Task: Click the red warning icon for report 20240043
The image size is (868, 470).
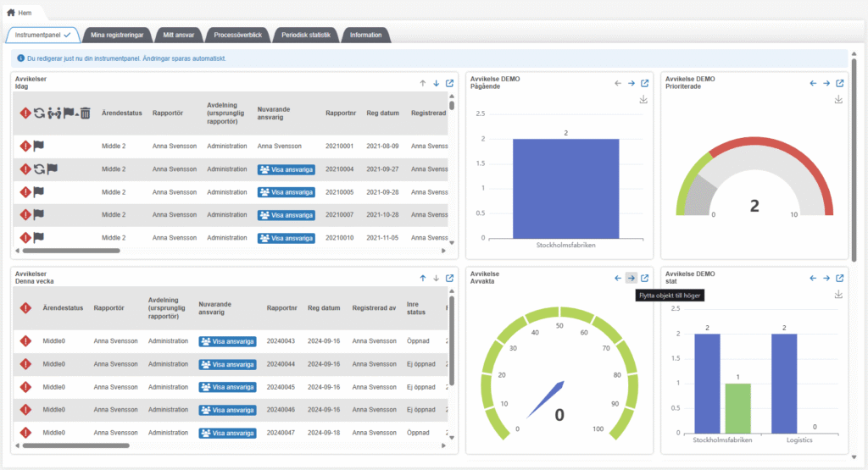Action: pos(25,341)
